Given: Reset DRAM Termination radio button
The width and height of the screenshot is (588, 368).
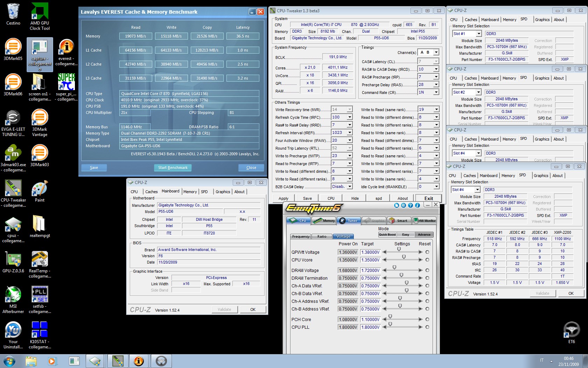Looking at the screenshot, I should [x=427, y=278].
